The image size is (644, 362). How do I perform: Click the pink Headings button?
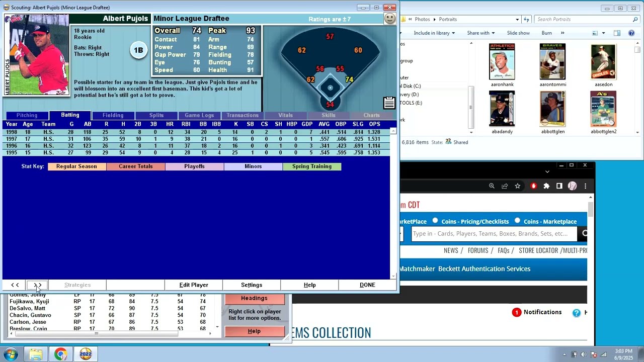point(254,299)
